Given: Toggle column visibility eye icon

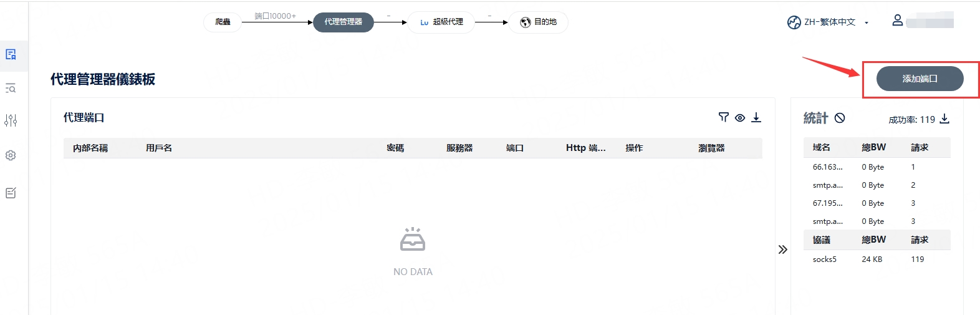Looking at the screenshot, I should click(740, 118).
